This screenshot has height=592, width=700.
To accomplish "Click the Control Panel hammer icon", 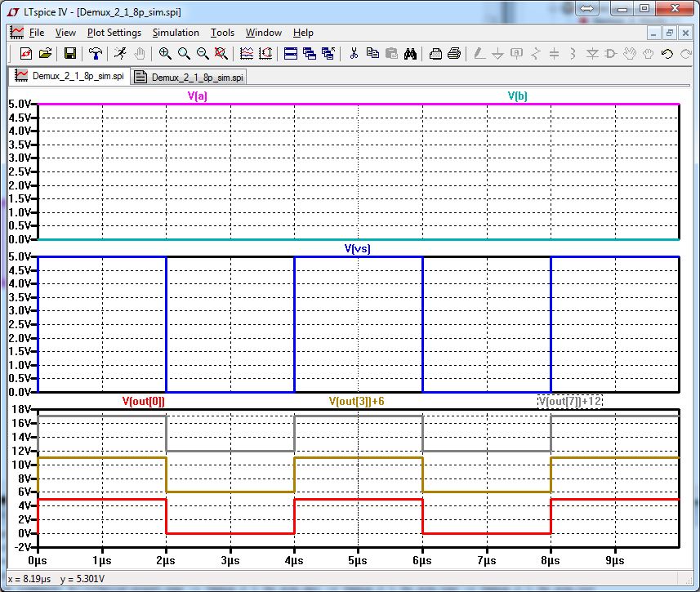I will tap(96, 54).
